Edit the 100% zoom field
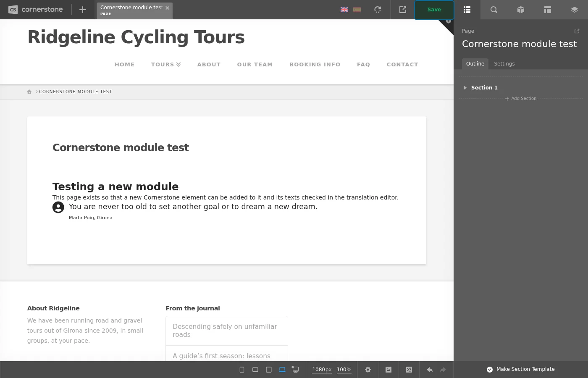This screenshot has width=588, height=378. 344,370
